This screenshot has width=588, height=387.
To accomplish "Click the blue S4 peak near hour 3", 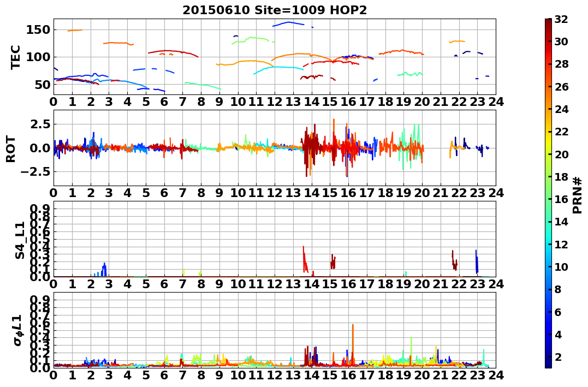I will click(104, 269).
